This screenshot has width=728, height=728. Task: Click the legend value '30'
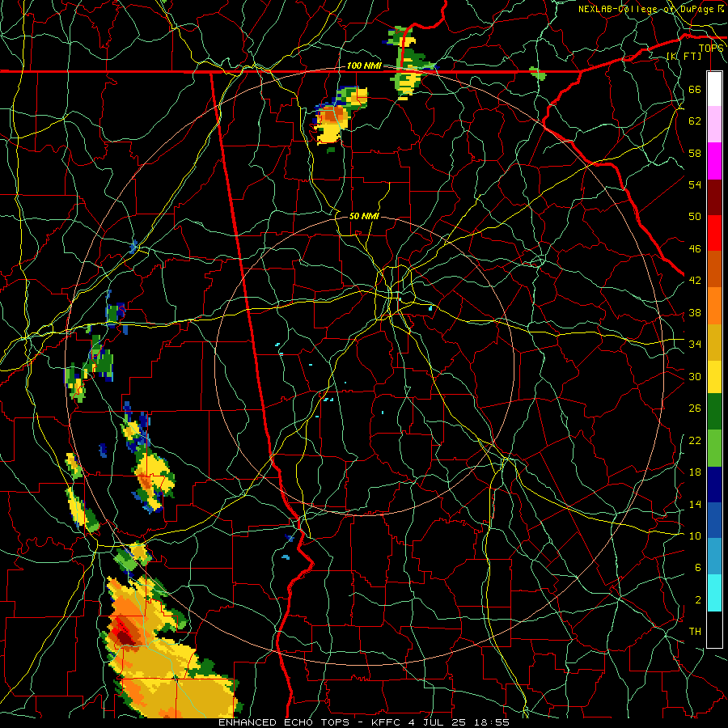[x=695, y=376]
